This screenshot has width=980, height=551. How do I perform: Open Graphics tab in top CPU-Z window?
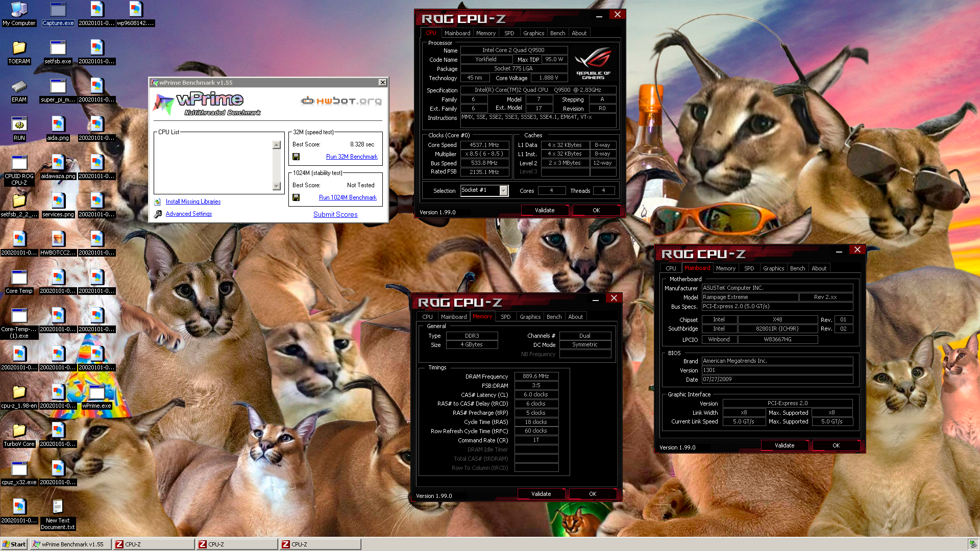pyautogui.click(x=533, y=33)
